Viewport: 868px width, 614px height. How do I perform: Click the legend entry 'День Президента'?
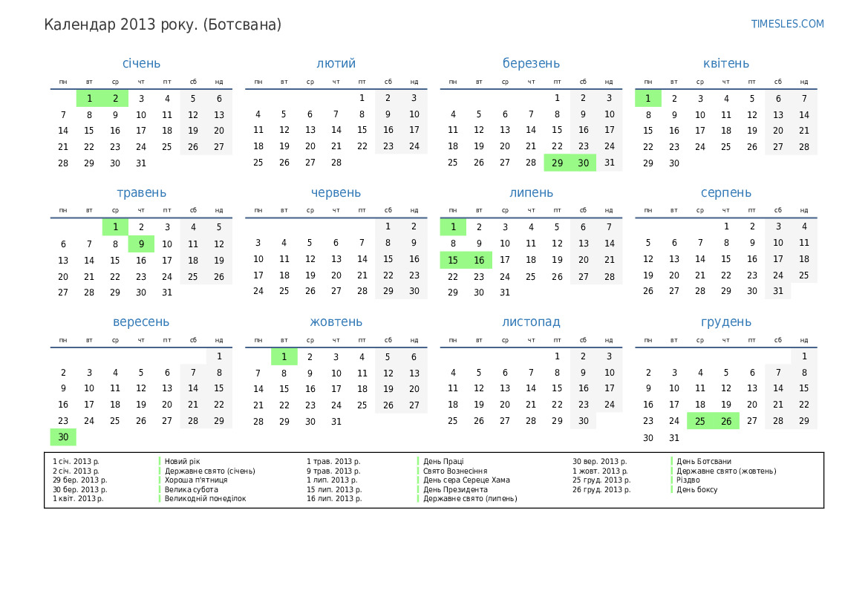coord(455,489)
